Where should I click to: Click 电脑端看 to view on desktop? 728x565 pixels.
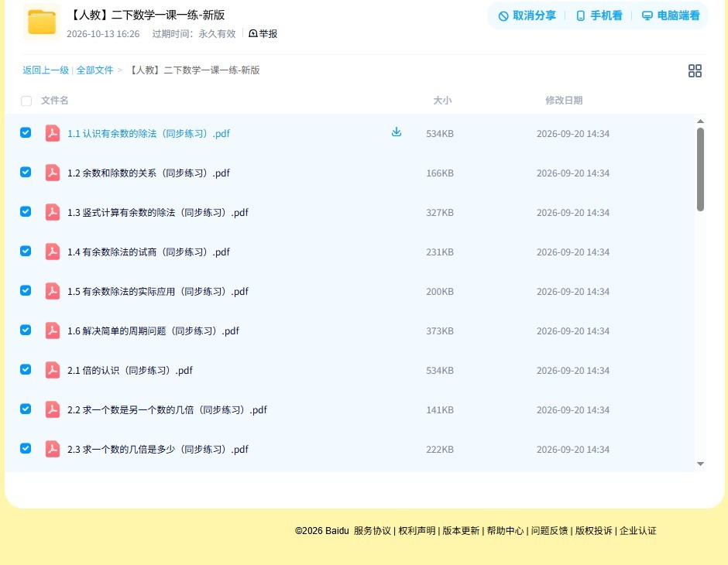[x=671, y=15]
